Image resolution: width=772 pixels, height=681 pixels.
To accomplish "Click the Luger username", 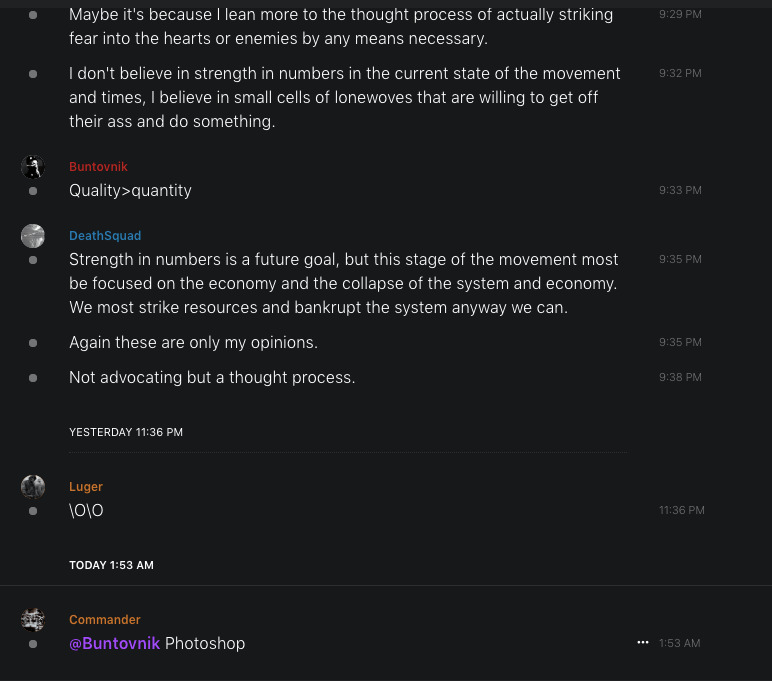I will (86, 487).
